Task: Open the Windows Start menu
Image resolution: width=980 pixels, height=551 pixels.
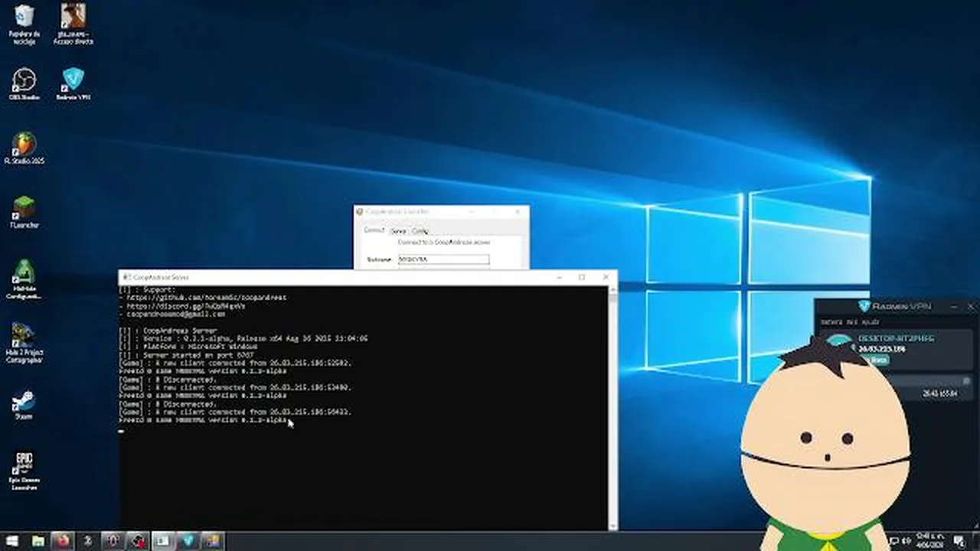Action: click(x=12, y=541)
